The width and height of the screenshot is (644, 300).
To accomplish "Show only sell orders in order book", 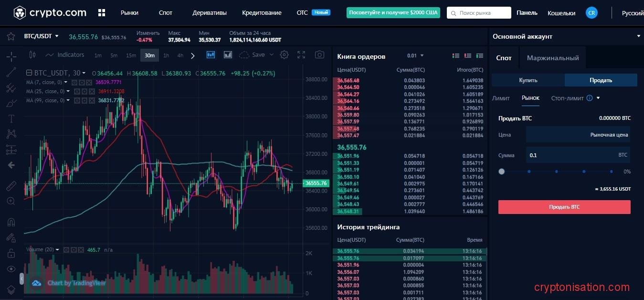I will (x=467, y=56).
